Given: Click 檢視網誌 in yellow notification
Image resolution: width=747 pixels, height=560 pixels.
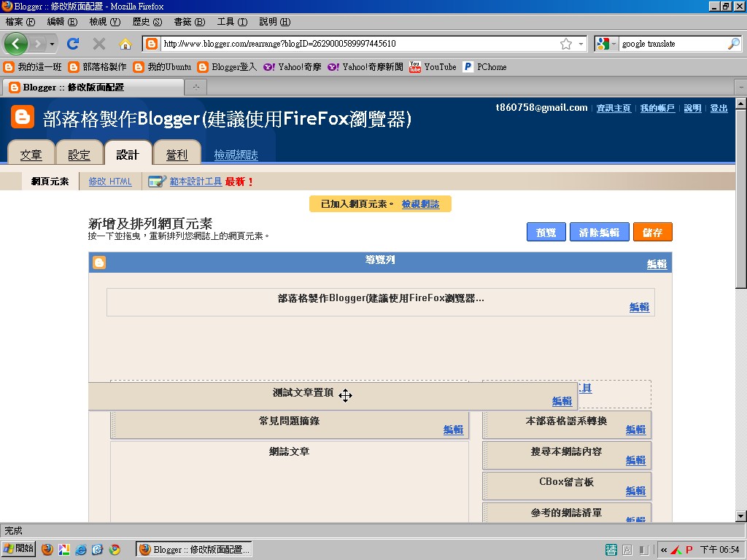Looking at the screenshot, I should [420, 204].
